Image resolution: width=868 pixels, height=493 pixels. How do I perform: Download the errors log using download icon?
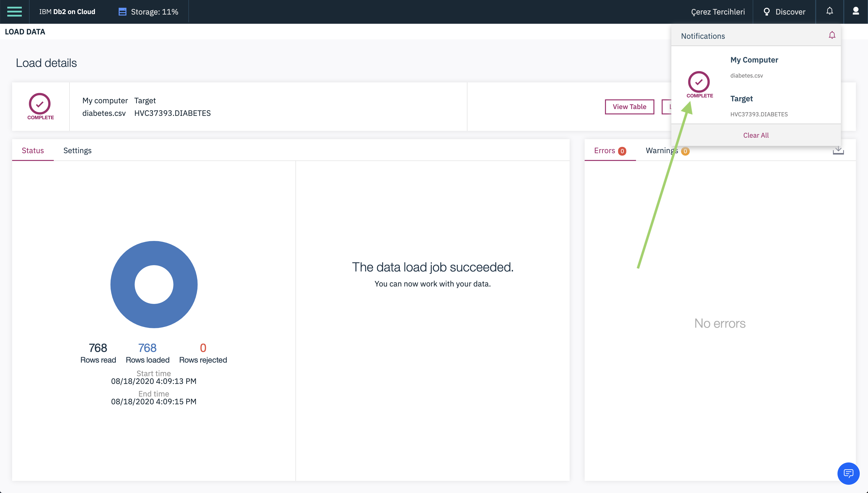coord(838,150)
